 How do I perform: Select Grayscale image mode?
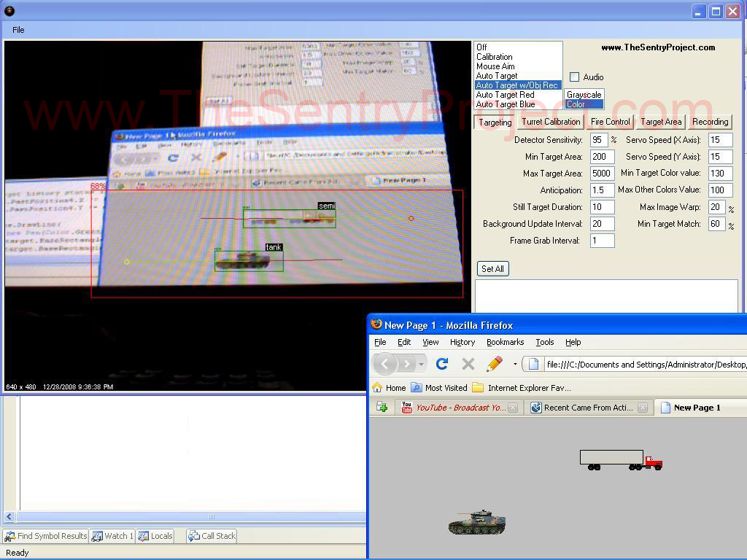pos(584,95)
